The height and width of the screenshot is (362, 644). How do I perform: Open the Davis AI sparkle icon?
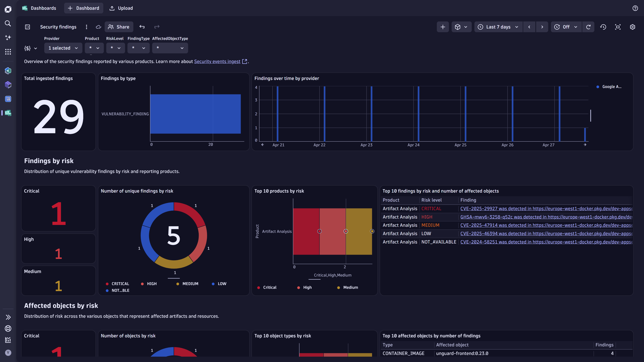tap(8, 38)
